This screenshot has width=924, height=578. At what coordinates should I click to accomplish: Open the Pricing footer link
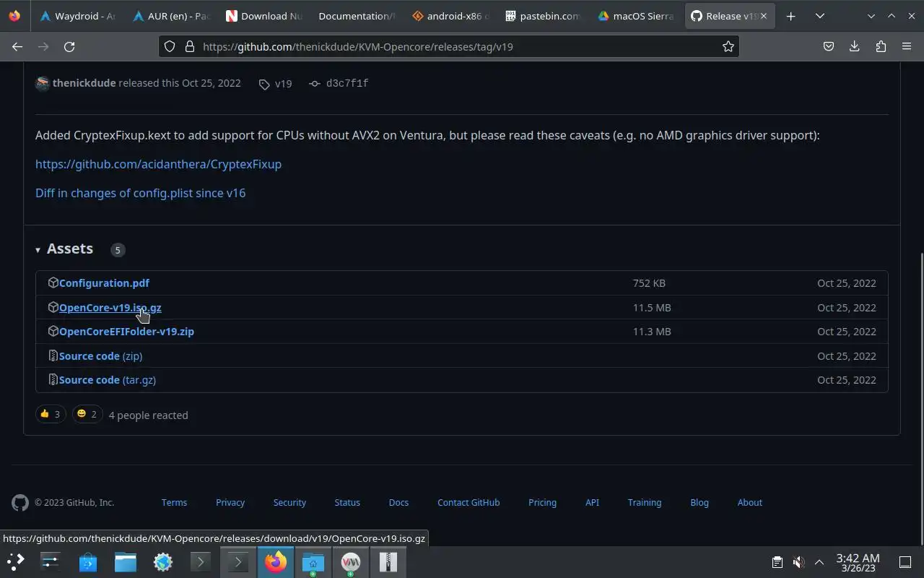pos(542,503)
